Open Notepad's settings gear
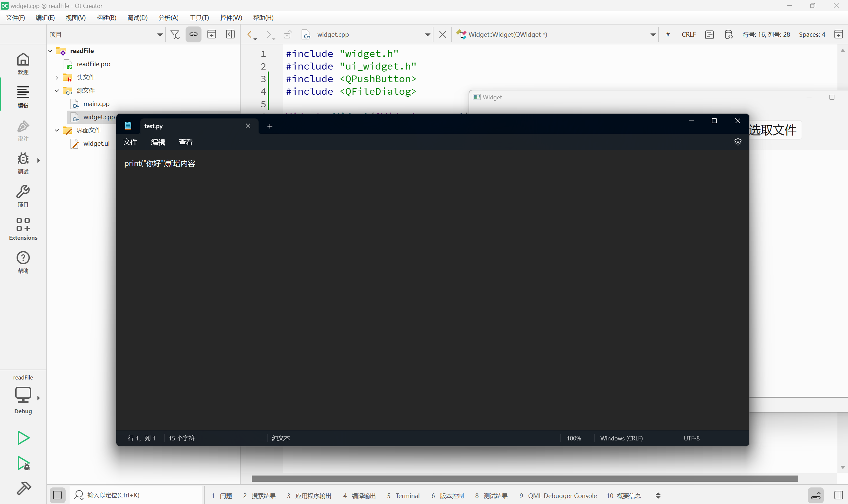Screen dimensions: 848x504 coord(738,142)
